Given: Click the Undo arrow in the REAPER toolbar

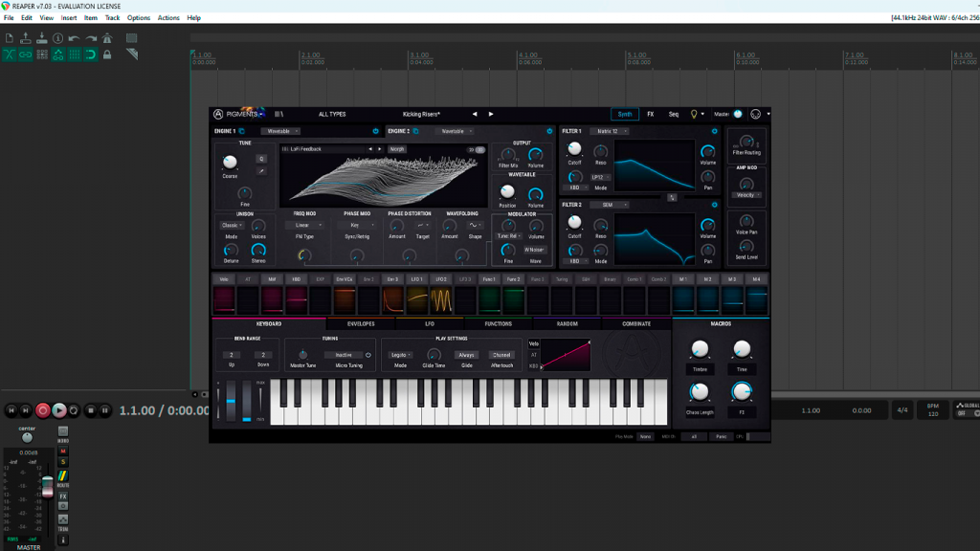Looking at the screenshot, I should [75, 38].
